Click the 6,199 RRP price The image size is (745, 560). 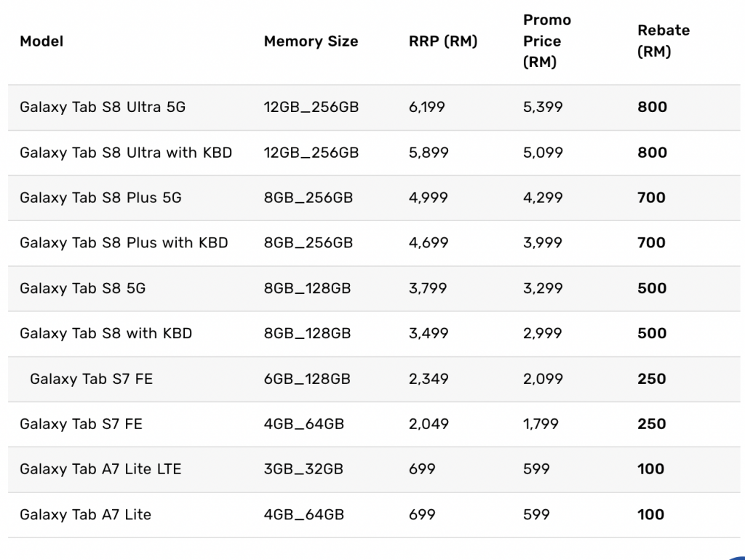click(426, 108)
